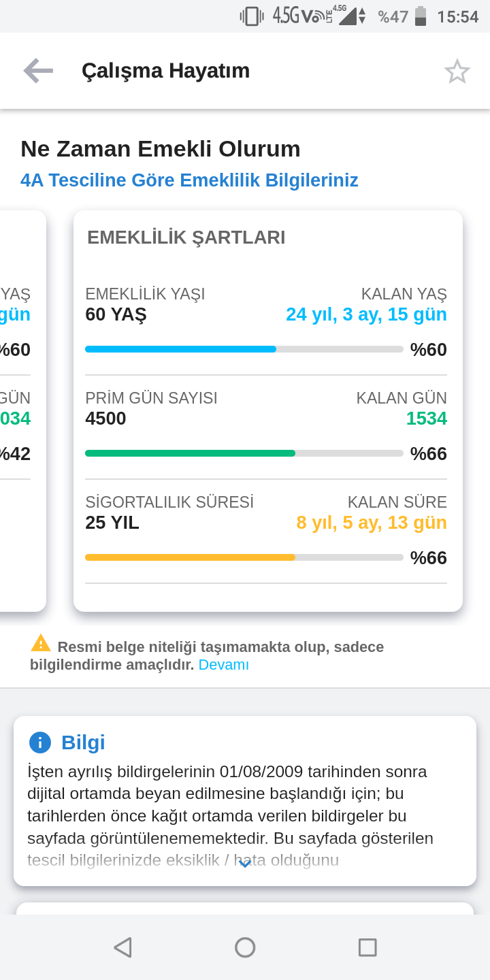
Task: Tap the yellow warning triangle icon
Action: point(41,642)
